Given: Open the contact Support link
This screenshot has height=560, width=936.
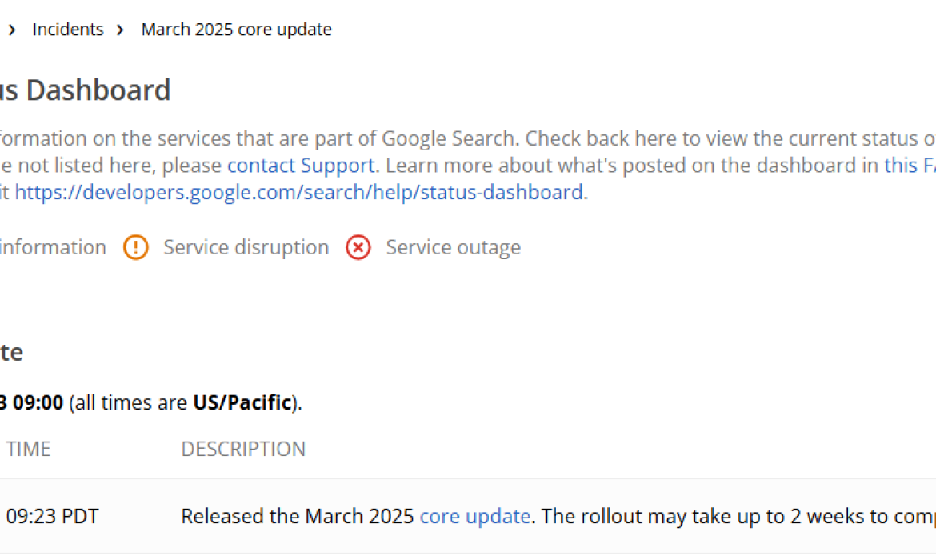Looking at the screenshot, I should pos(301,165).
